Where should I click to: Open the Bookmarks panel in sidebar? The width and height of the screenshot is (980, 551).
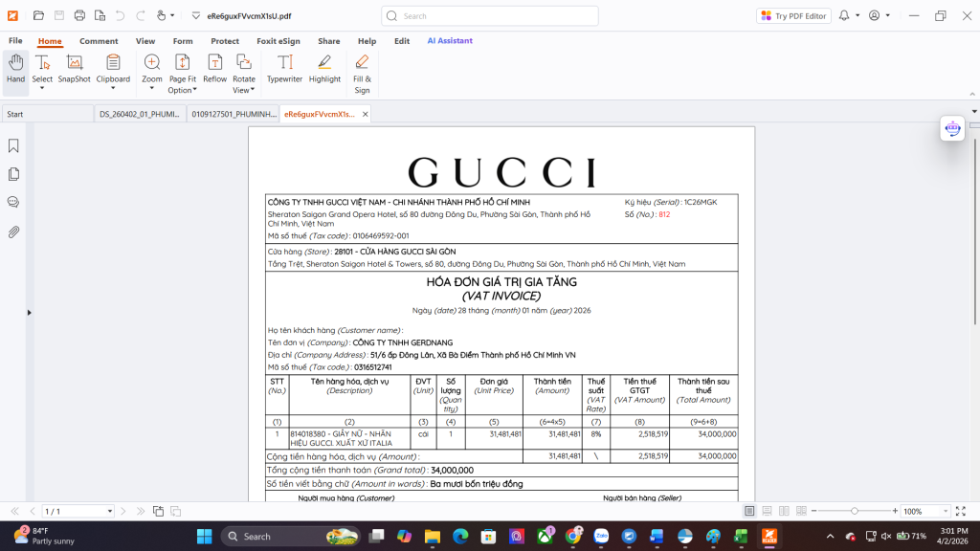14,146
